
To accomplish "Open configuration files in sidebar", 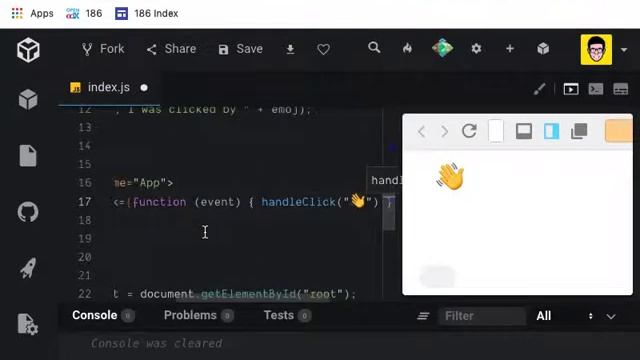I will click(28, 324).
